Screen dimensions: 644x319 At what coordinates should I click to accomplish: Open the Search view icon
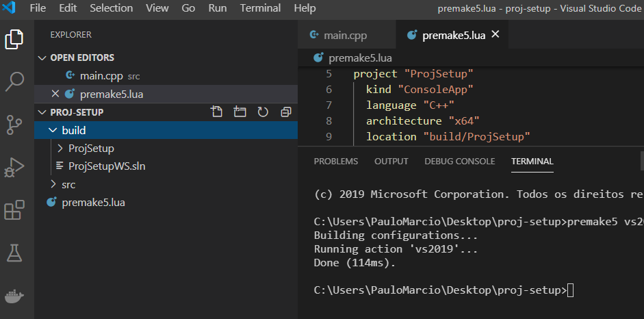[x=14, y=82]
